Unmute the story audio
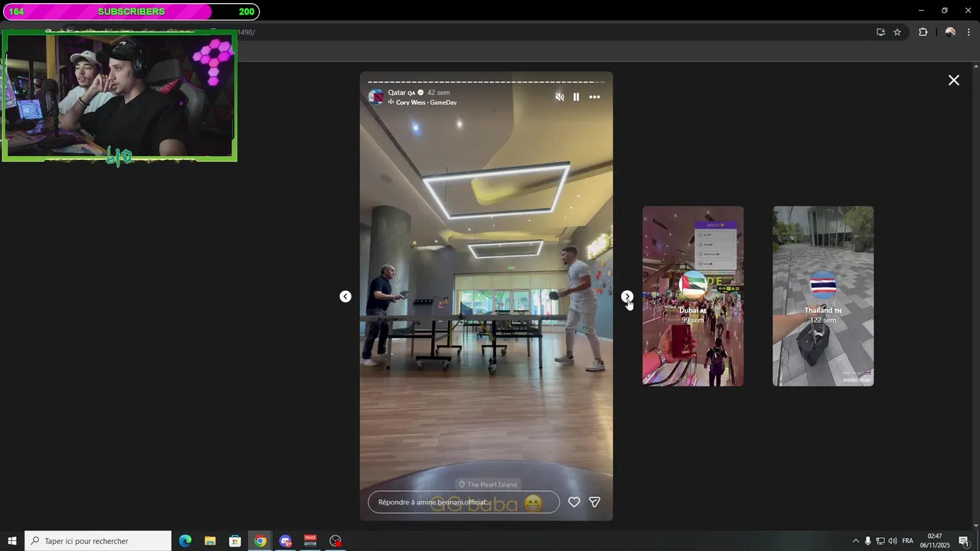 (560, 97)
